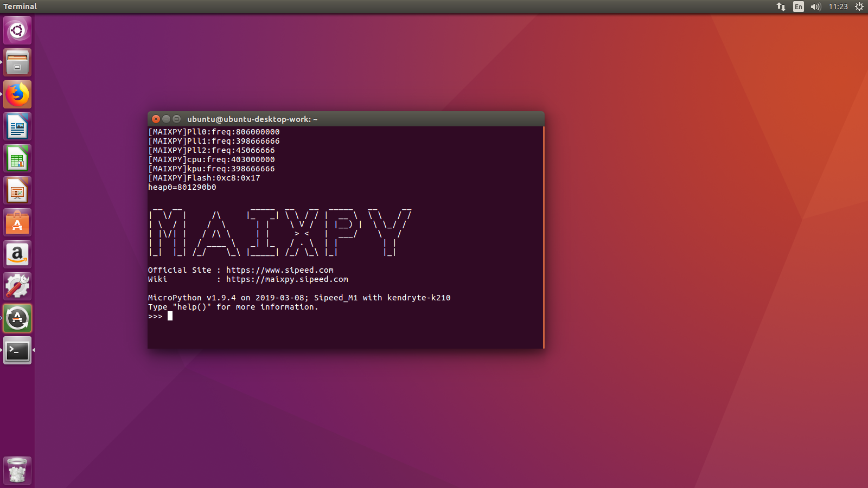Open the Trash in the launcher
This screenshot has height=488, width=868.
[x=17, y=470]
